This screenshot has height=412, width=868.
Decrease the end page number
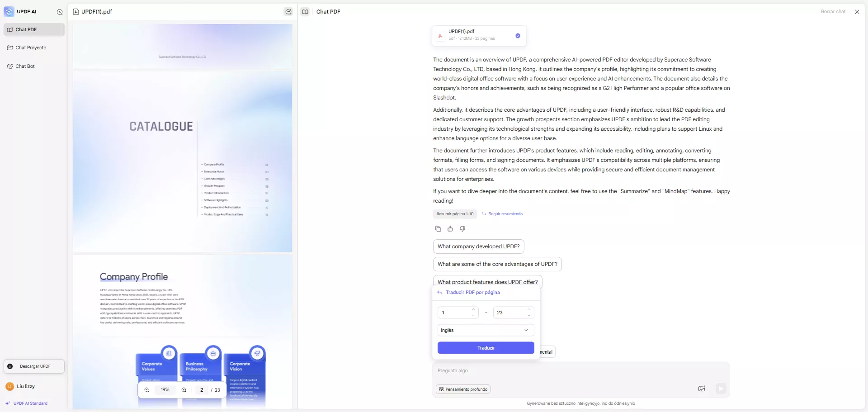(x=529, y=315)
